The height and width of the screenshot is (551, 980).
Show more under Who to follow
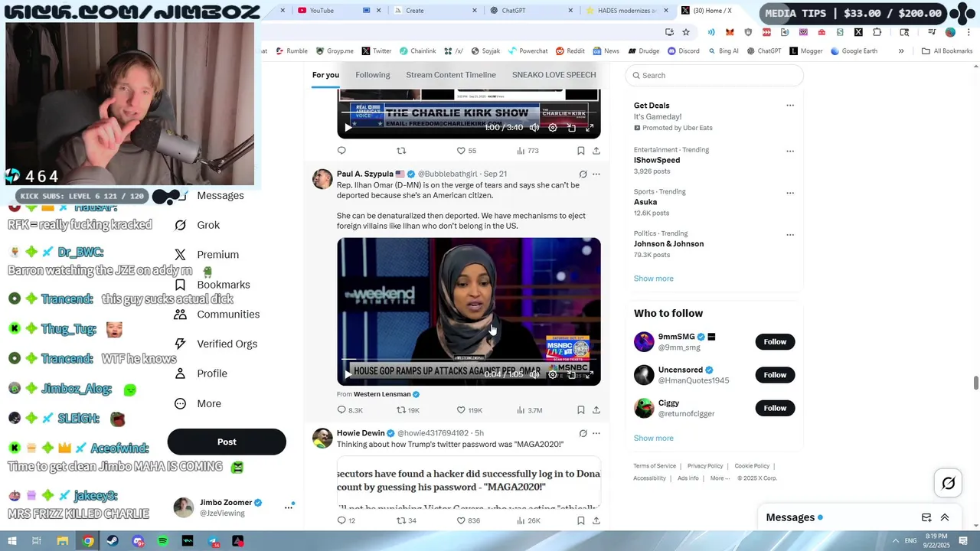tap(654, 439)
